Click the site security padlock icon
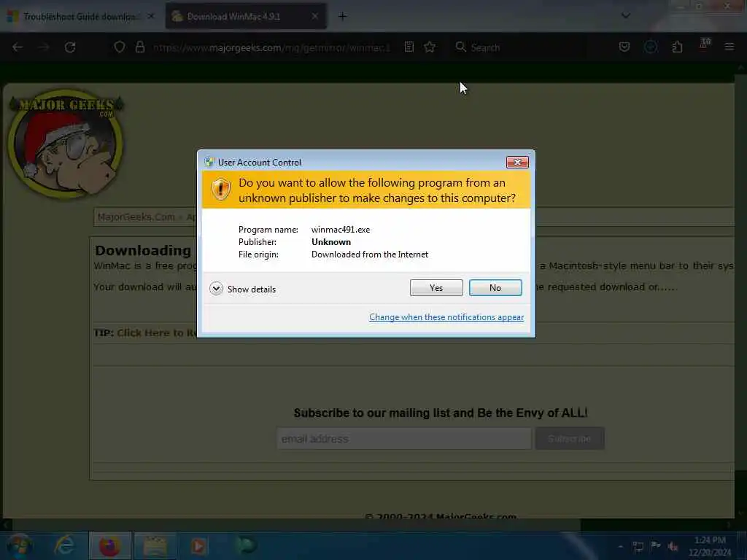 click(139, 47)
